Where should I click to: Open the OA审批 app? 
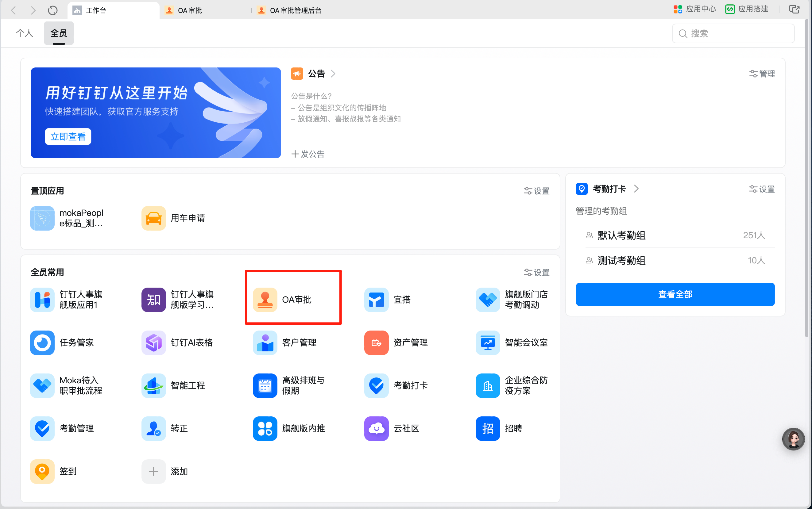[x=282, y=300]
